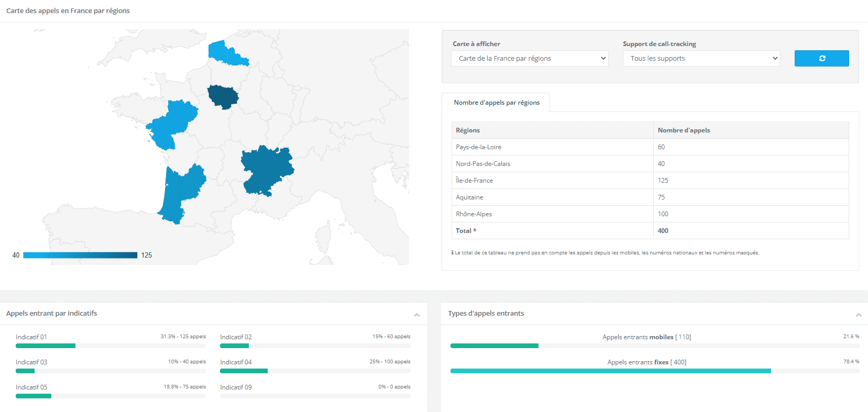Click the Île-de-France region on map
868x412 pixels.
point(223,96)
